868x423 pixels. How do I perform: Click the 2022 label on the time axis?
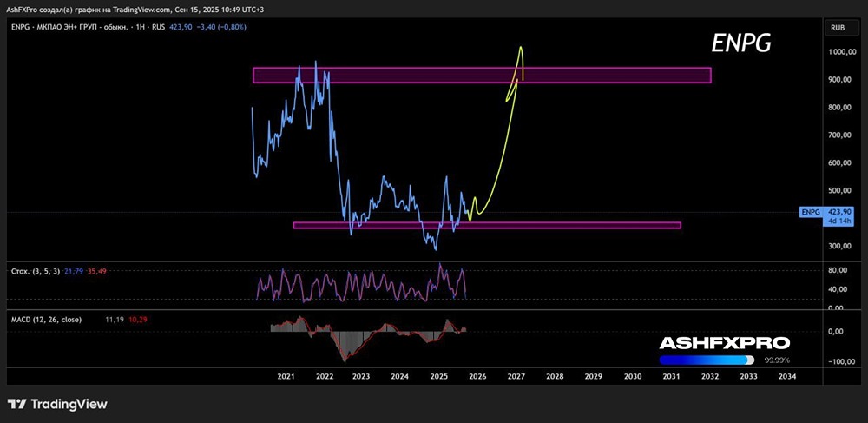pos(324,376)
